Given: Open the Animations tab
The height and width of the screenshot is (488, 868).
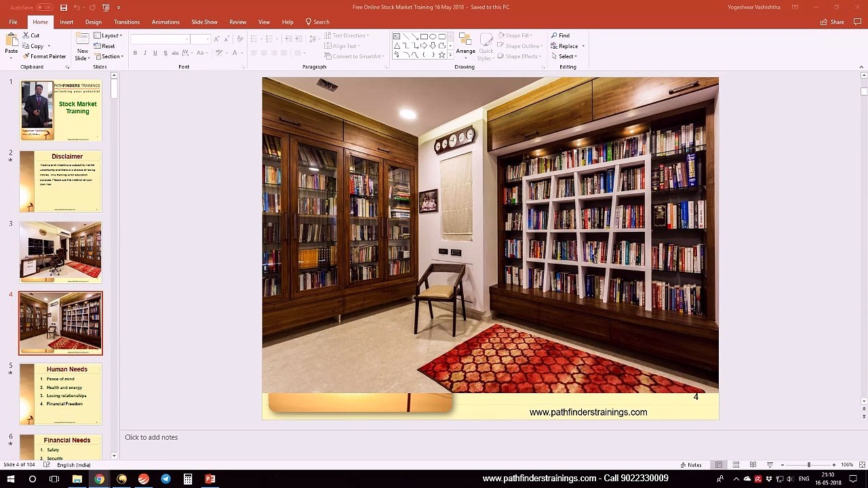Looking at the screenshot, I should pyautogui.click(x=165, y=22).
